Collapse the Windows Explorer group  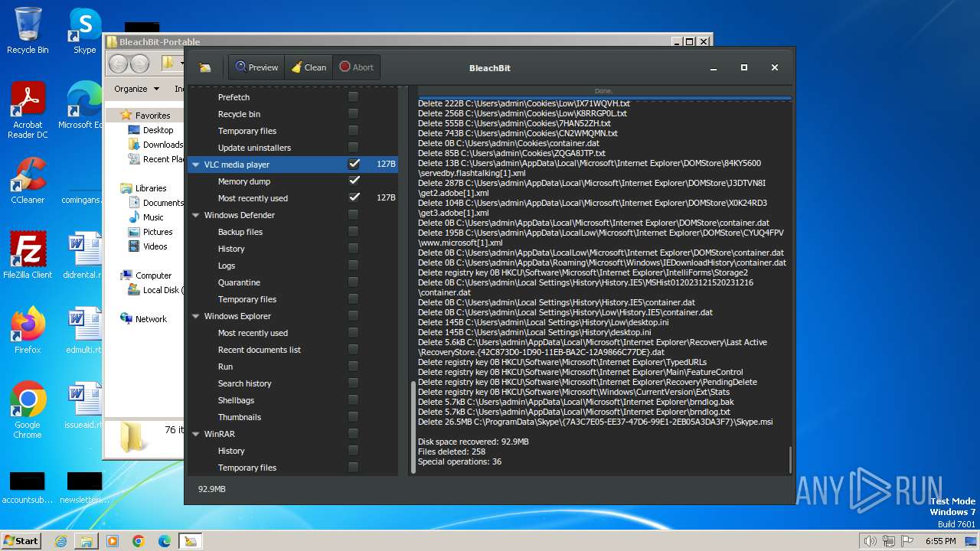click(x=196, y=316)
